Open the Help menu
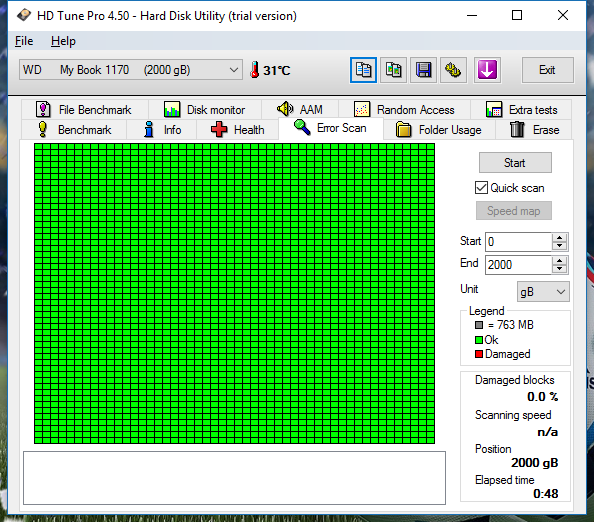Screen dimensions: 594x522 [x=63, y=41]
